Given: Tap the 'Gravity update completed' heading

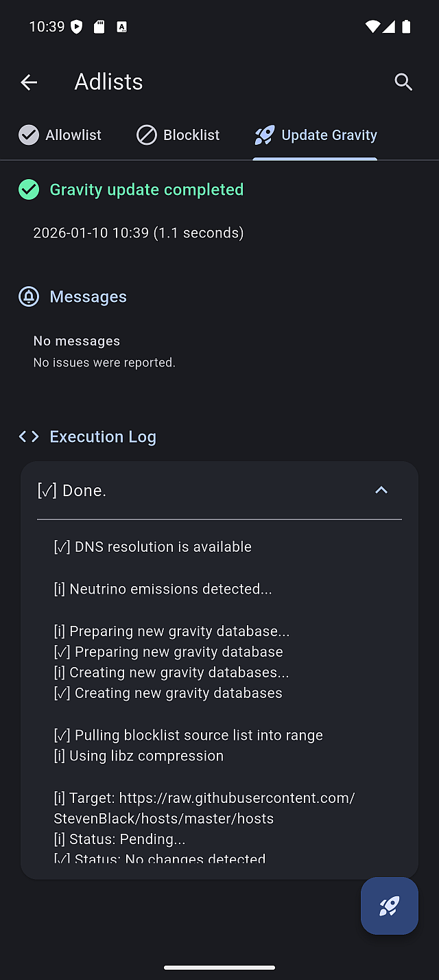Looking at the screenshot, I should click(146, 189).
